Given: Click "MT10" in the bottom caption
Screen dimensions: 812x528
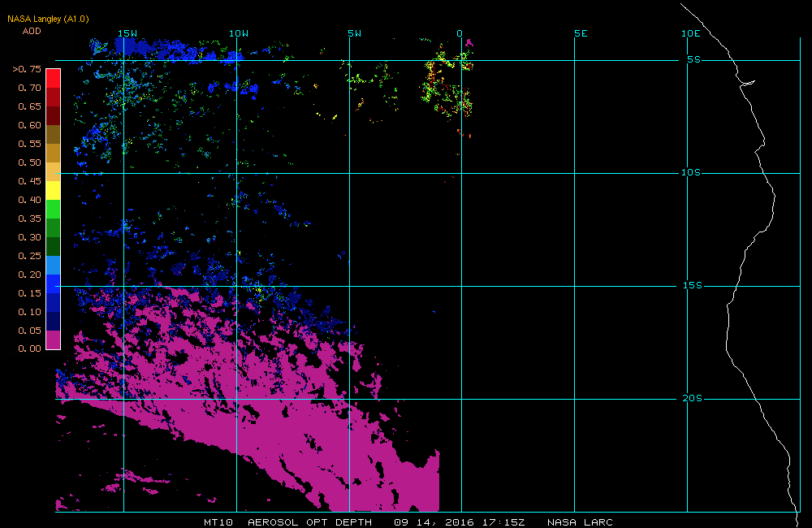Looking at the screenshot, I should (x=218, y=522).
